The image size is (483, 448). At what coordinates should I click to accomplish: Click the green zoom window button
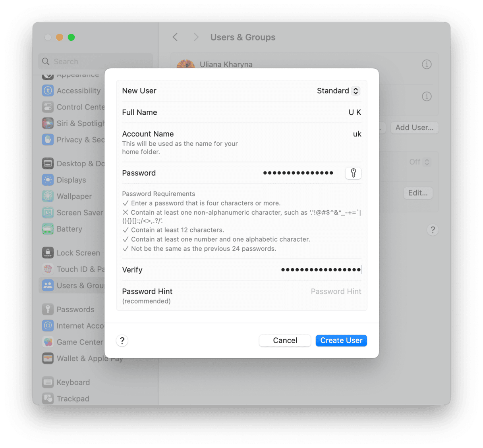pyautogui.click(x=71, y=37)
